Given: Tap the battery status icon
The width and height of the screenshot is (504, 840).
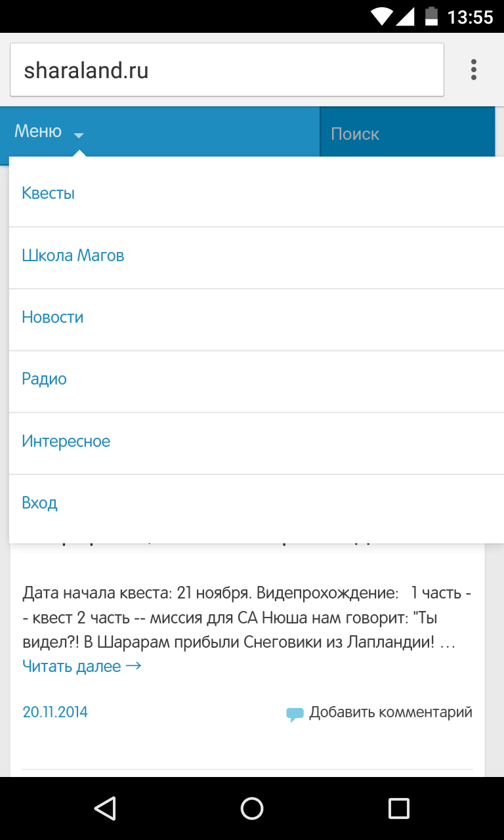Looking at the screenshot, I should pyautogui.click(x=431, y=16).
